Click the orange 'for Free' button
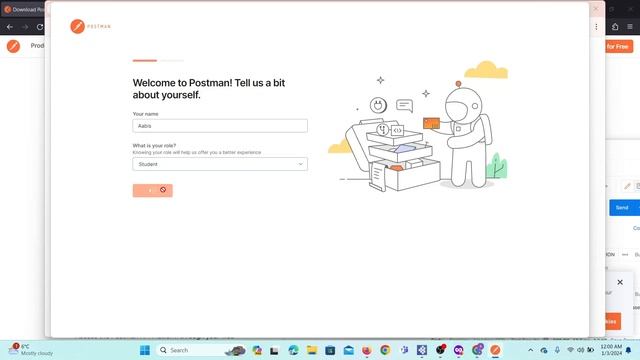 619,47
